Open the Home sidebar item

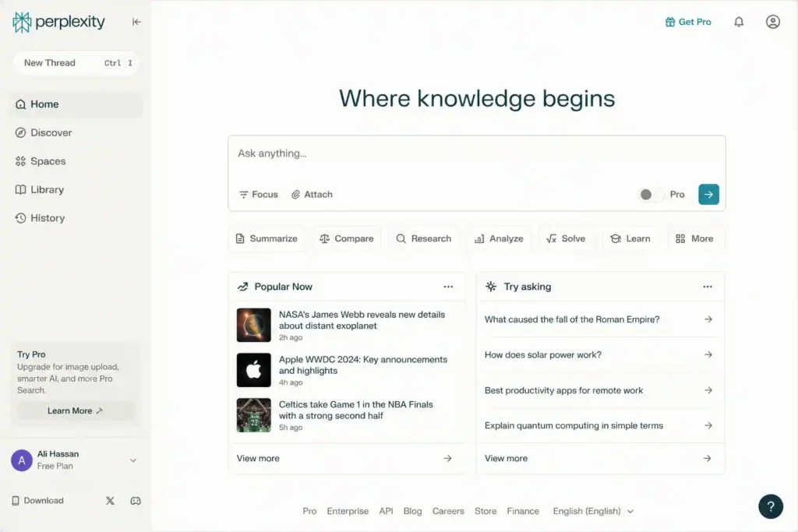[76, 104]
